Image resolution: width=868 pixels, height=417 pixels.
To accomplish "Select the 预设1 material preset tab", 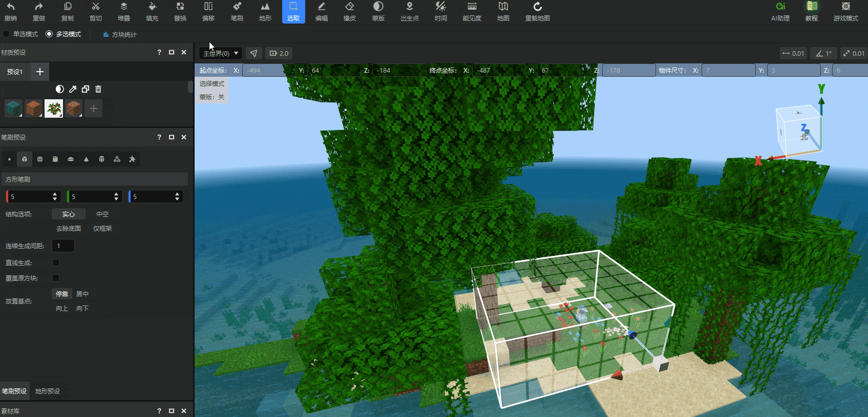I will click(x=15, y=72).
